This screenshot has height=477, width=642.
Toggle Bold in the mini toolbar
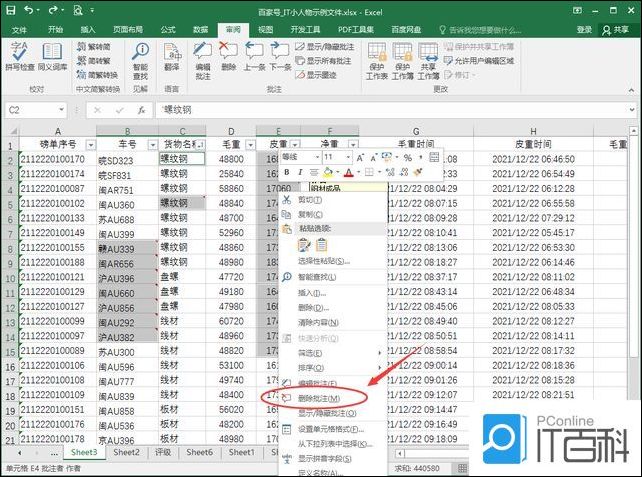287,172
